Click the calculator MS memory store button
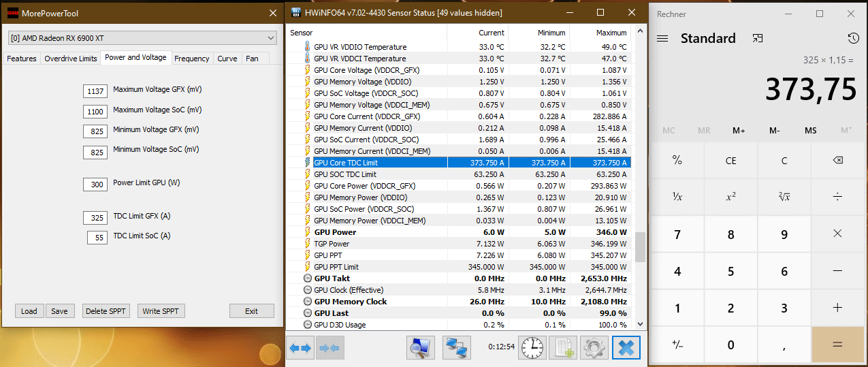 tap(810, 130)
